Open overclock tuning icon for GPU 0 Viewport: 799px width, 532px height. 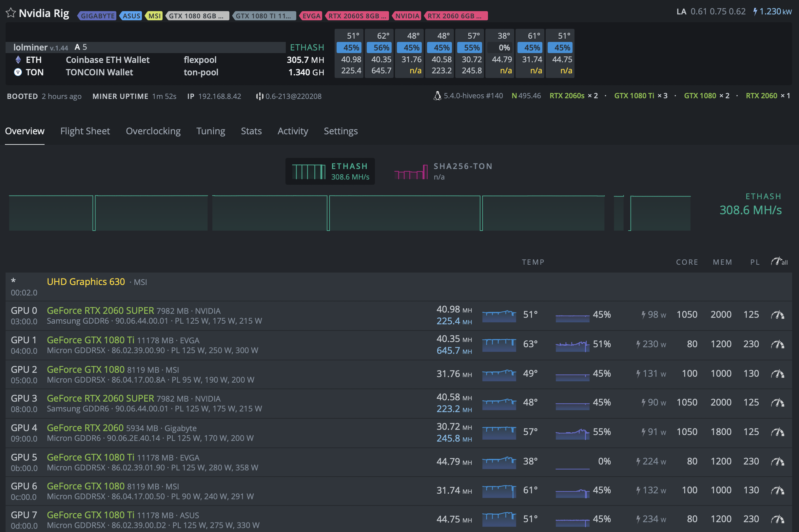[777, 315]
